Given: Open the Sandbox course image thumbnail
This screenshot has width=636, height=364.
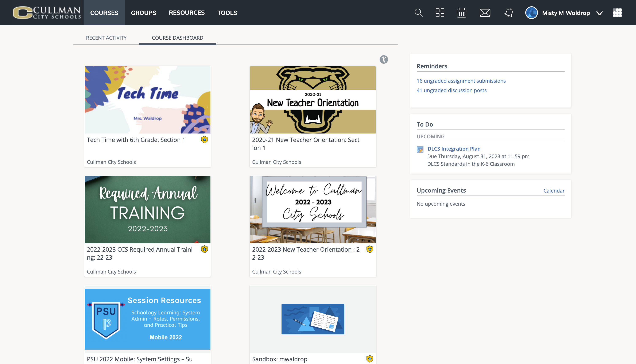Looking at the screenshot, I should point(313,319).
